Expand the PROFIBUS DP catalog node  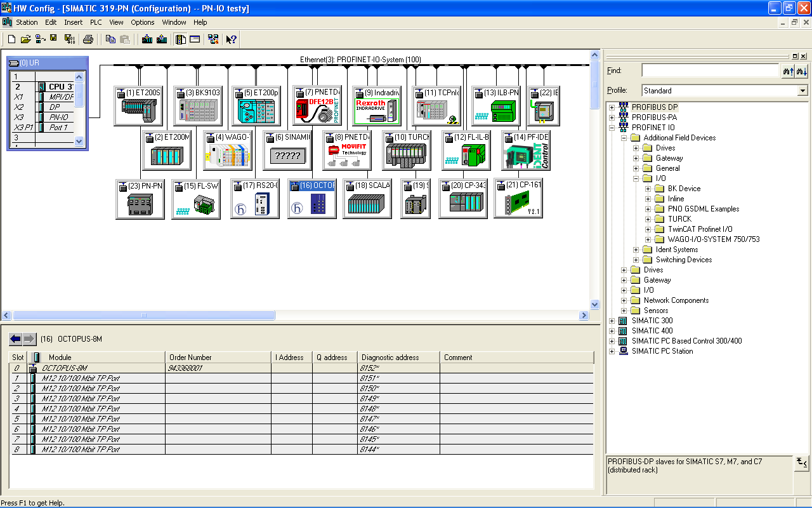[x=612, y=107]
